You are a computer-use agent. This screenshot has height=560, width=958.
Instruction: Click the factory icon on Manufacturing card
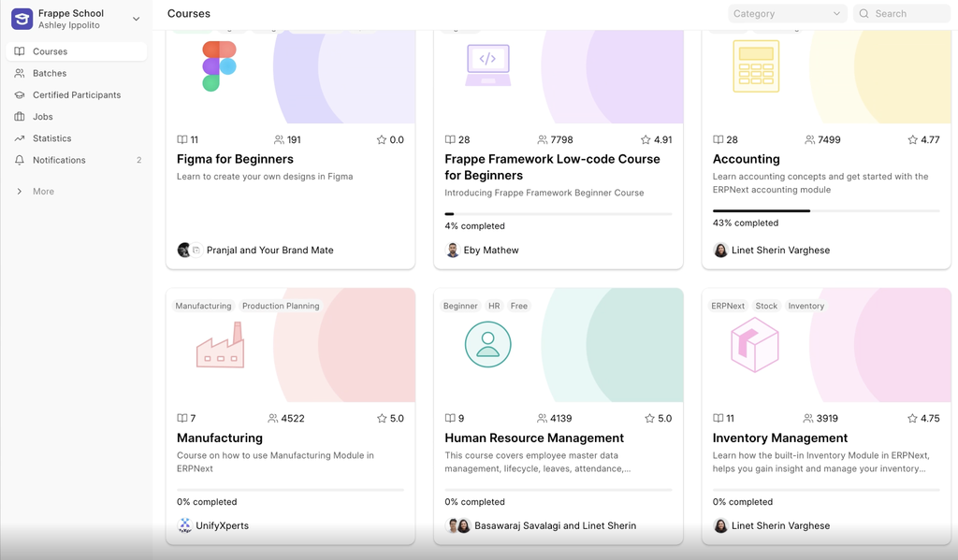220,345
